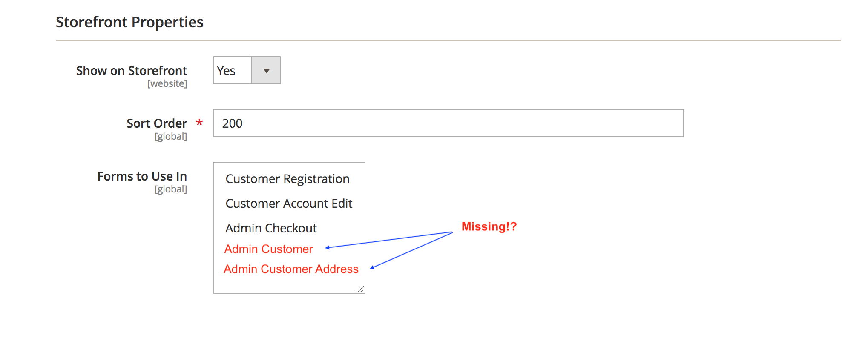Click the website scope label under Show on Storefront
Screen dimensions: 868x344
167,83
